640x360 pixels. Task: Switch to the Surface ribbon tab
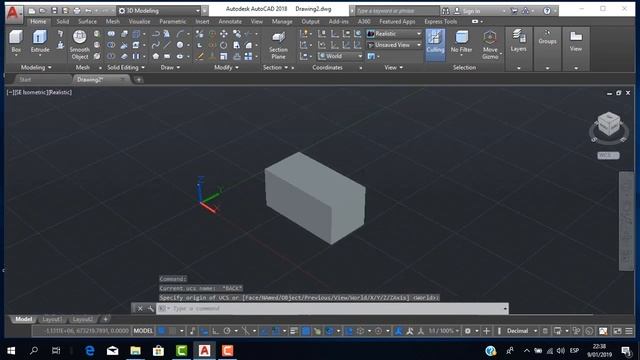click(x=87, y=21)
